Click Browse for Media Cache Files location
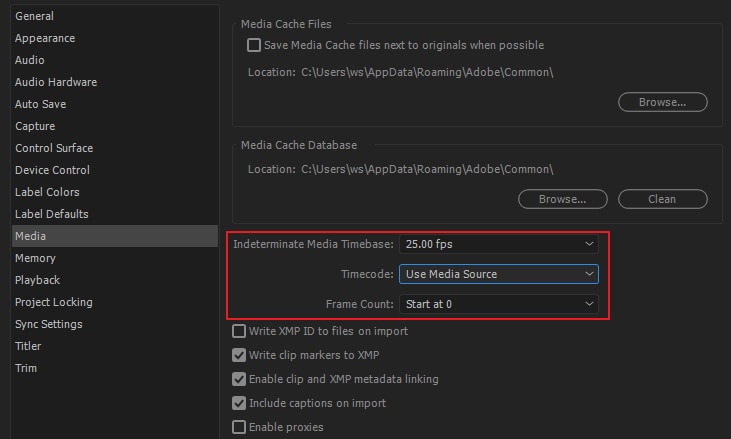Screen dimensions: 731x439 click(x=662, y=102)
